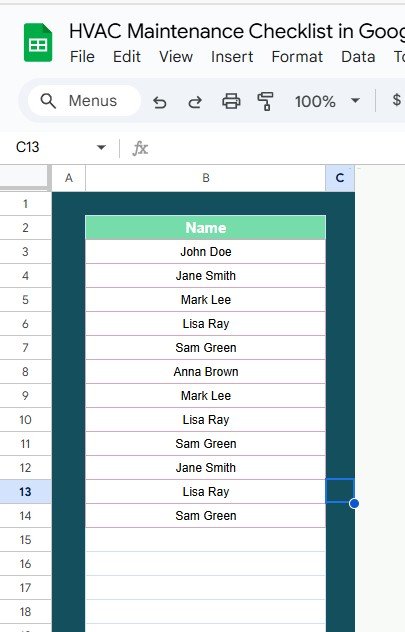Click the Undo arrow icon
405x632 pixels.
pyautogui.click(x=160, y=101)
